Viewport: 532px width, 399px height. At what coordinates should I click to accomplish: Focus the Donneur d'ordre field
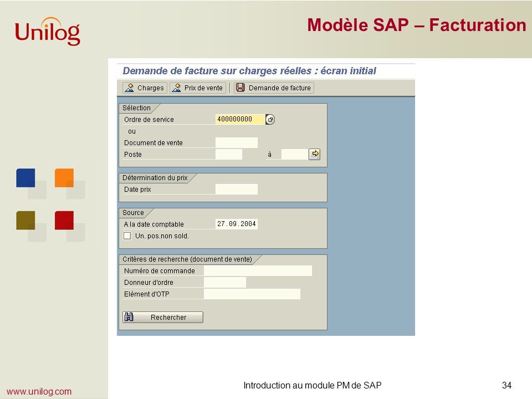click(x=225, y=282)
